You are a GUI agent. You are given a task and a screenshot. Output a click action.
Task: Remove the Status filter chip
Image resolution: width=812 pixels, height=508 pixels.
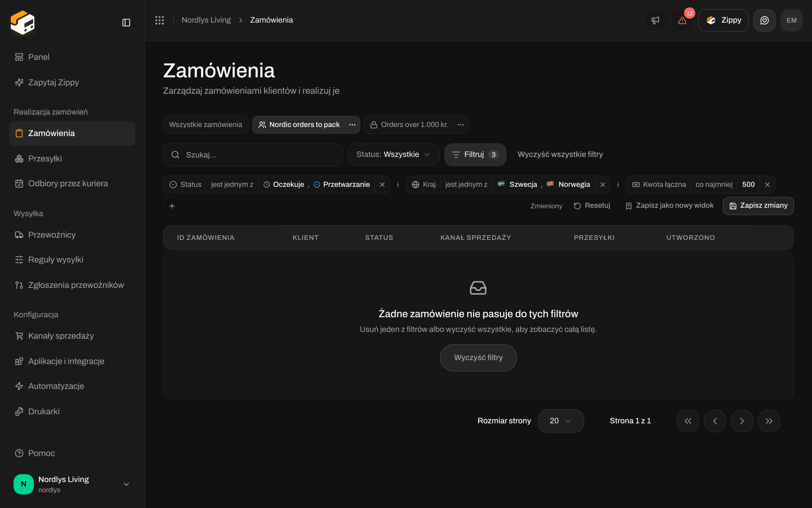click(382, 185)
